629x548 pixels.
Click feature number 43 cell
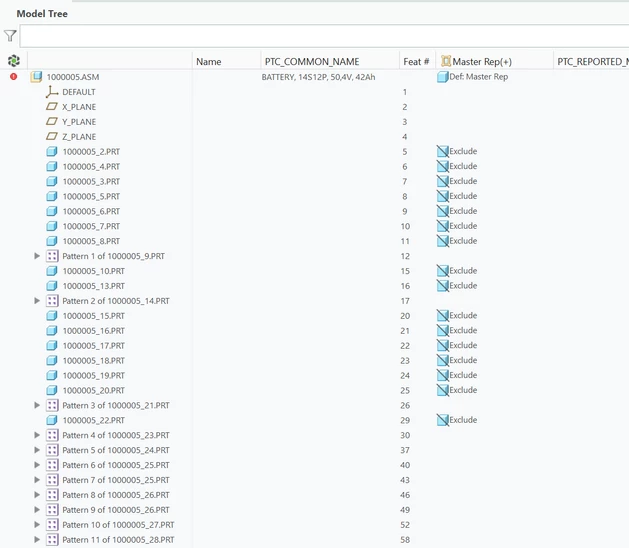point(405,480)
